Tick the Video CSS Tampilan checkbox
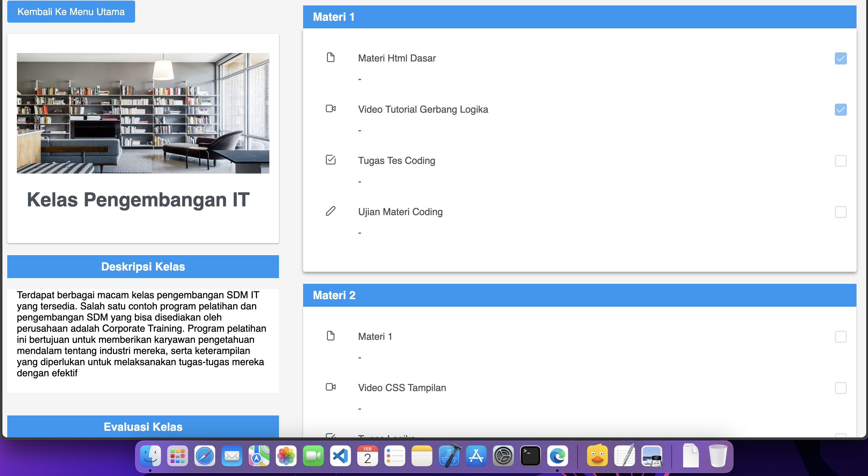Viewport: 868px width, 476px height. click(x=840, y=388)
